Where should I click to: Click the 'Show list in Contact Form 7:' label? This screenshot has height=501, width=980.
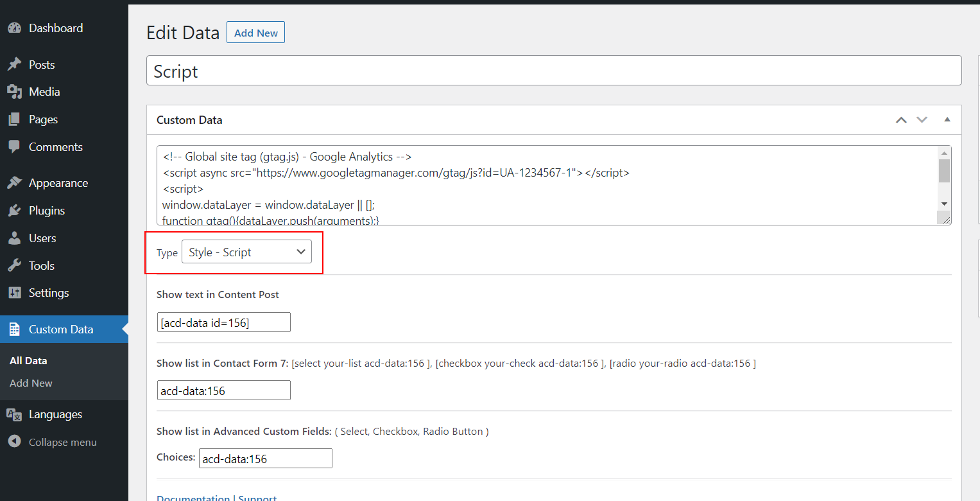pyautogui.click(x=223, y=364)
